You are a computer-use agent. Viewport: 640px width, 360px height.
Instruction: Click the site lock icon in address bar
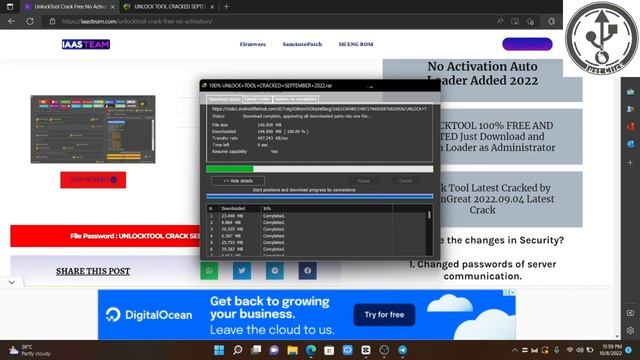click(x=52, y=21)
